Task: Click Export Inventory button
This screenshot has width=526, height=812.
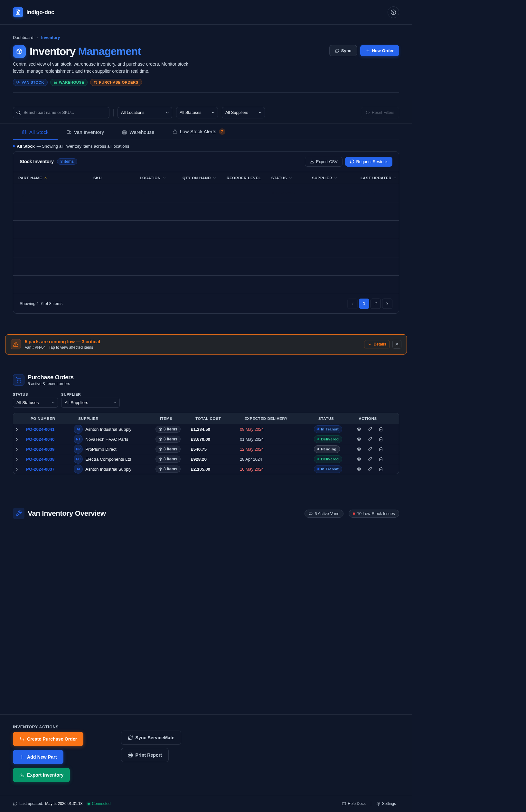Action: [x=41, y=775]
